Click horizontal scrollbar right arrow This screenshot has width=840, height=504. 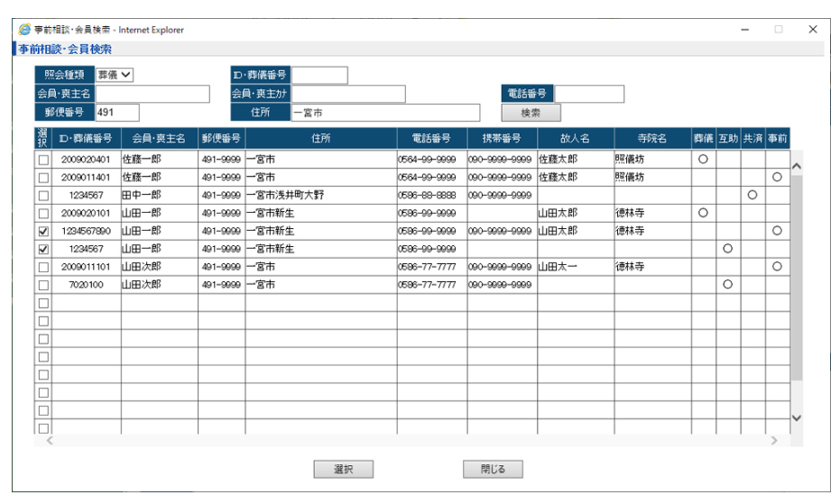[x=774, y=441]
